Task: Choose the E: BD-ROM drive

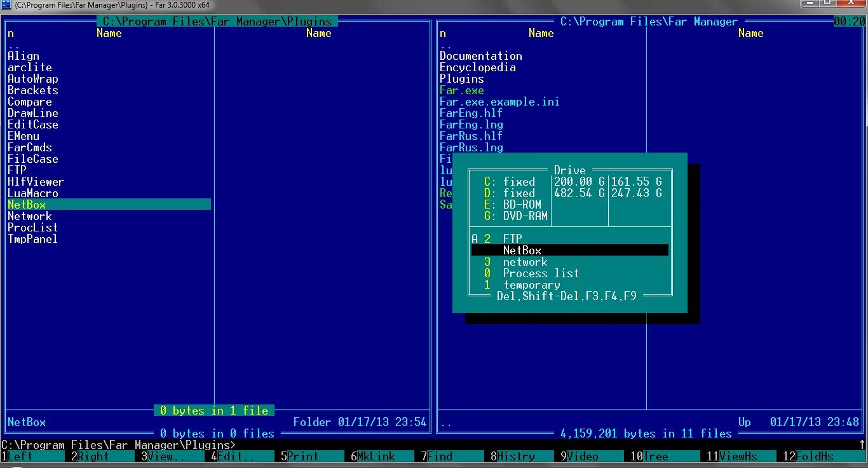Action: click(570, 205)
